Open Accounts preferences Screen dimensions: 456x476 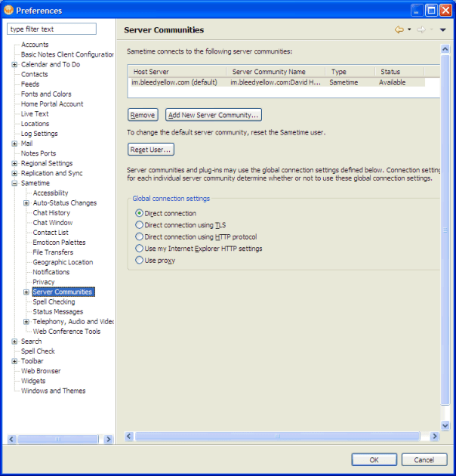pos(35,45)
